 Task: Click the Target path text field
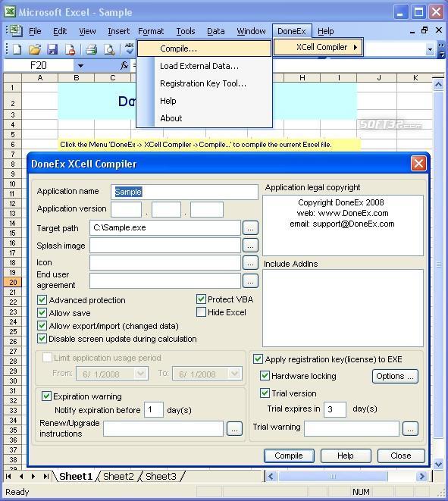pos(165,228)
